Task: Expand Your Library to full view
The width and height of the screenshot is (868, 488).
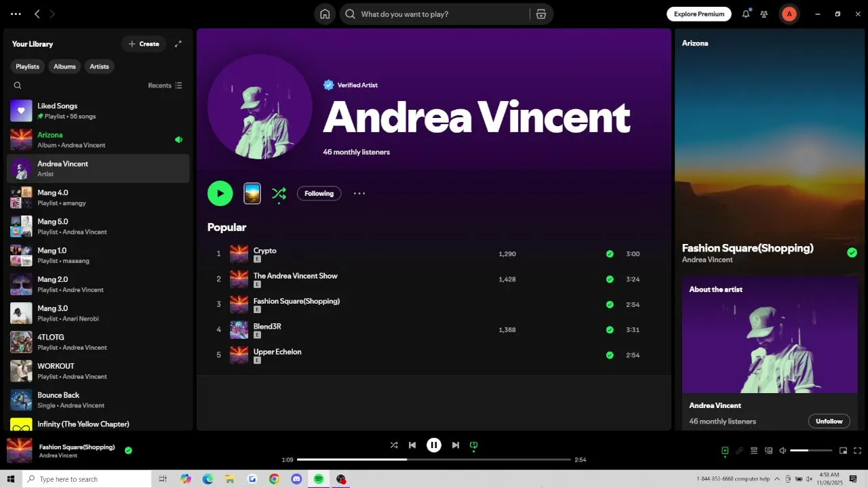Action: 178,44
